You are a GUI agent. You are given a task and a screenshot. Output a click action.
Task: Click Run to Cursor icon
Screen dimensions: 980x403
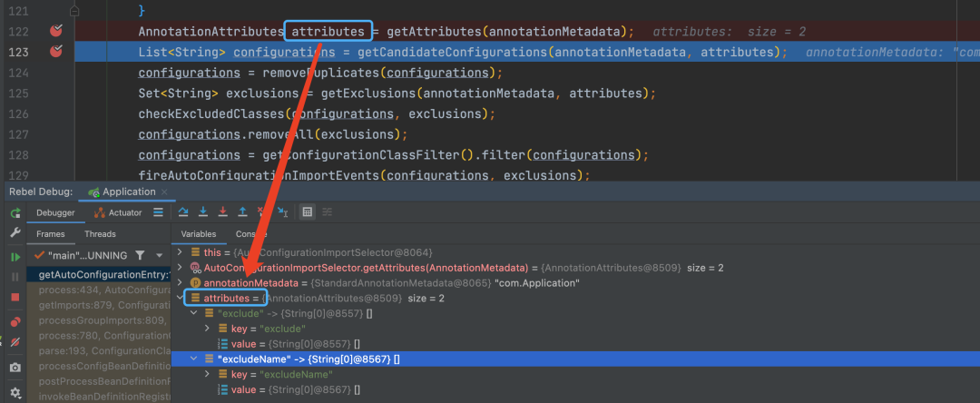(282, 212)
